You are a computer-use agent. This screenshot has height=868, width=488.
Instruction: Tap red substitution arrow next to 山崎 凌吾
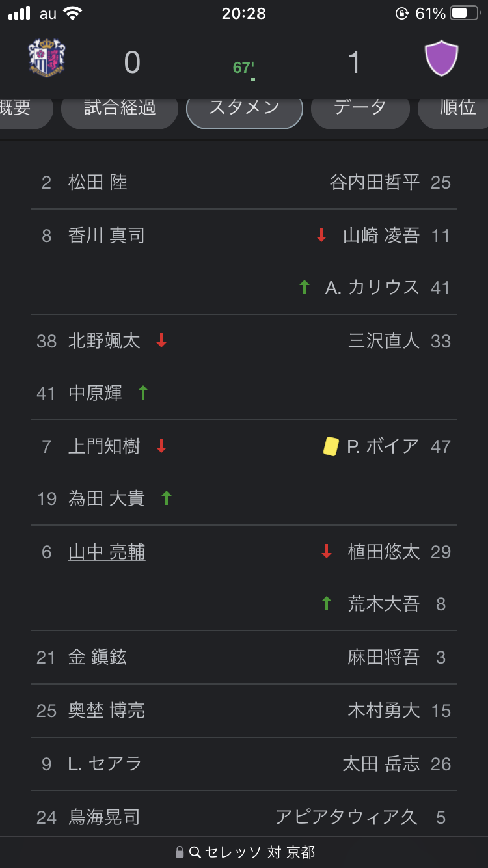click(321, 236)
